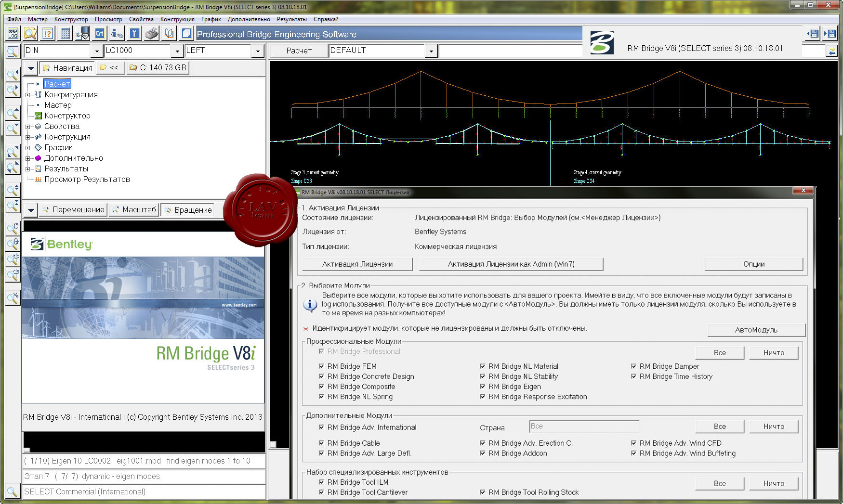Toggle RM Bridge Composite checkbox
The height and width of the screenshot is (504, 843).
point(321,387)
